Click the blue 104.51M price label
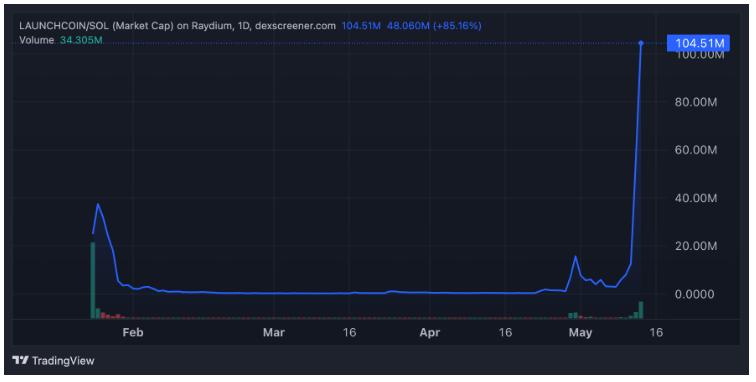Image resolution: width=756 pixels, height=382 pixels. pyautogui.click(x=699, y=43)
